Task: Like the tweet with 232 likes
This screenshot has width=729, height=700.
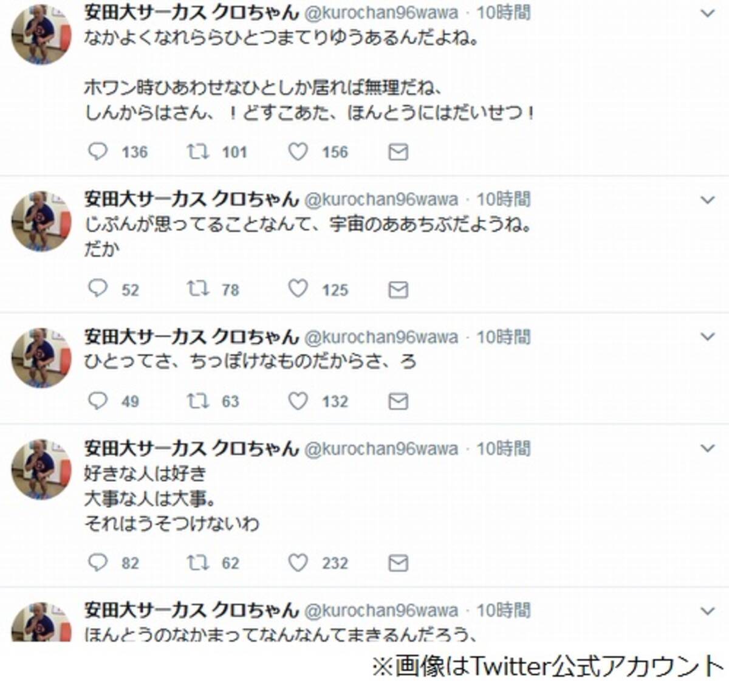Action: tap(298, 563)
